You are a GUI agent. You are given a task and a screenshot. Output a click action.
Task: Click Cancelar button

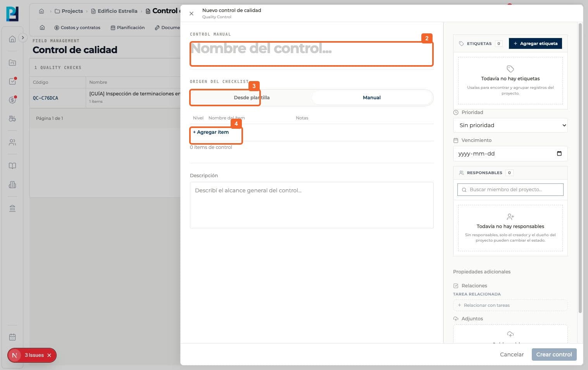(512, 354)
